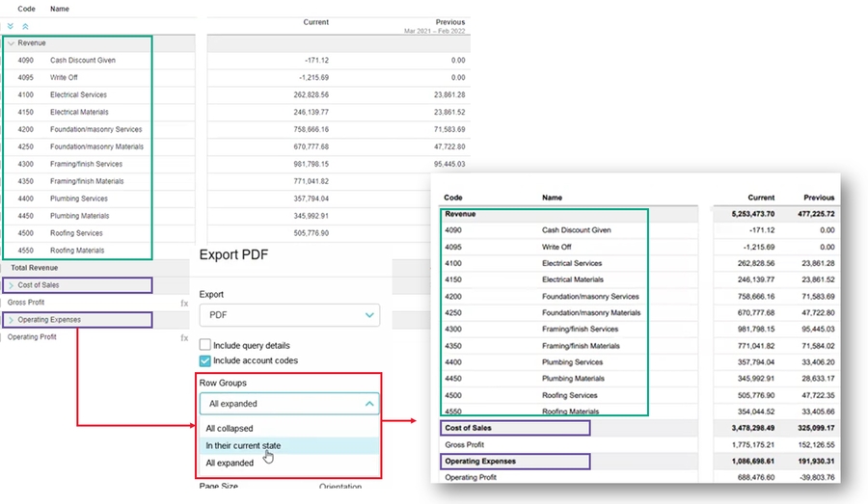Uncheck the Include account codes checkbox
The image size is (868, 504).
(205, 360)
